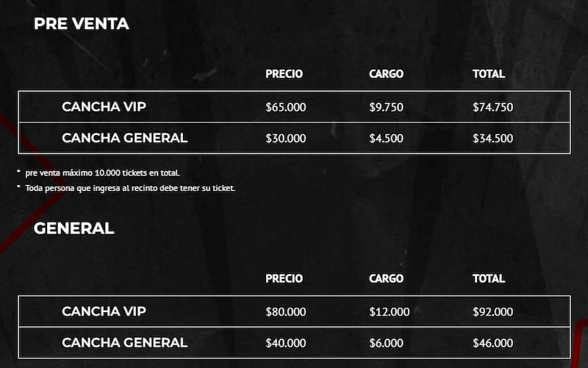Click the $12.000 cargo value
The image size is (588, 368).
(389, 311)
